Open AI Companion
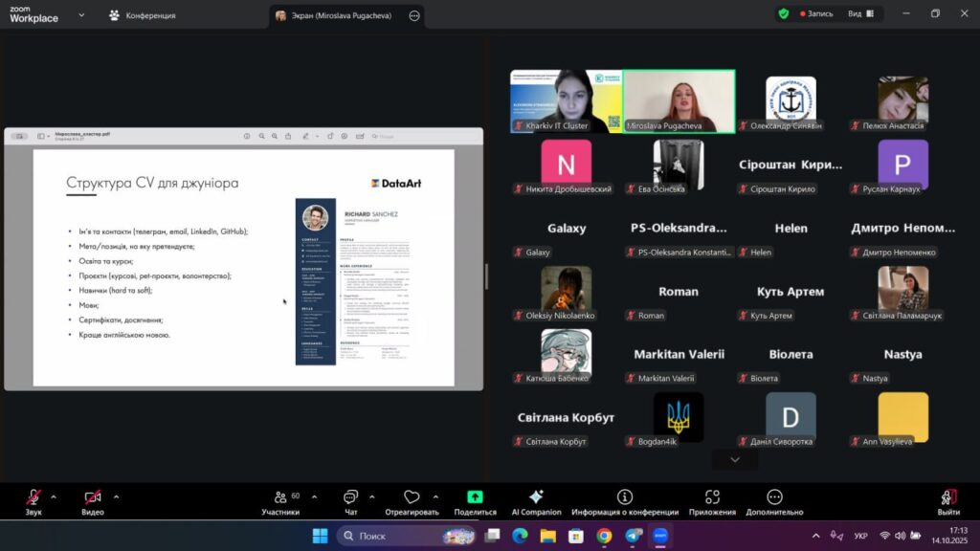This screenshot has height=551, width=980. click(536, 497)
